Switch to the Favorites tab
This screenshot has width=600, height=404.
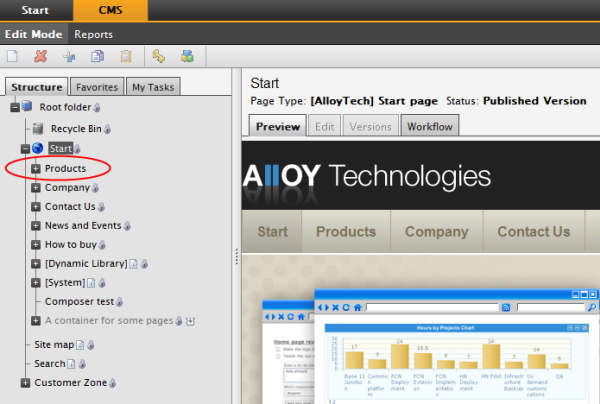[98, 87]
